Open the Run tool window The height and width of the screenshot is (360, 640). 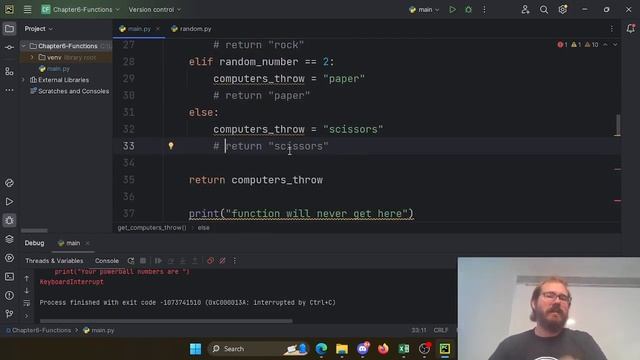click(x=9, y=202)
